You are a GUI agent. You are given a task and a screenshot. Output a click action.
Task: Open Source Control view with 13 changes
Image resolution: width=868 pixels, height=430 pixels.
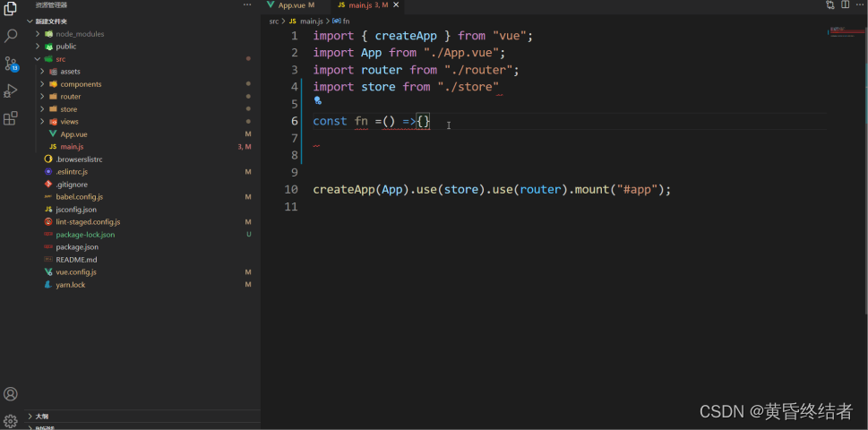pos(11,64)
